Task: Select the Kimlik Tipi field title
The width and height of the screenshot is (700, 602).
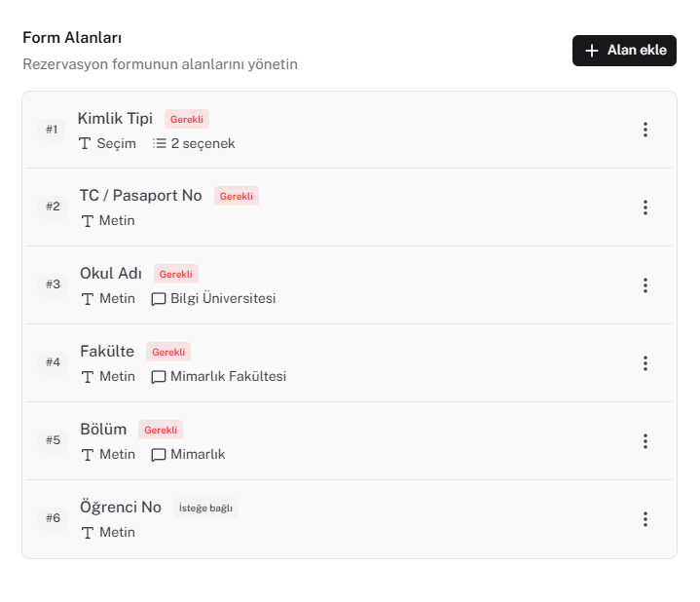Action: pyautogui.click(x=115, y=118)
